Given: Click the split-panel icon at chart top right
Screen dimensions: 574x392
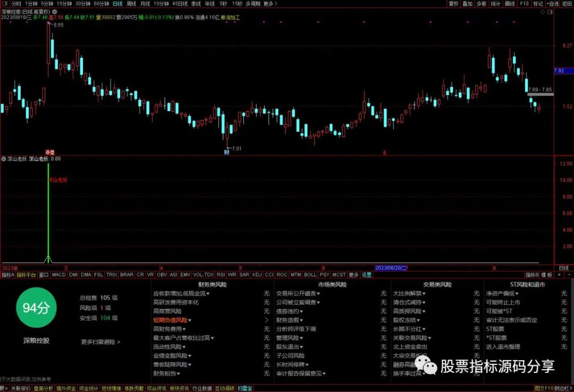Looking at the screenshot, I should [x=550, y=12].
